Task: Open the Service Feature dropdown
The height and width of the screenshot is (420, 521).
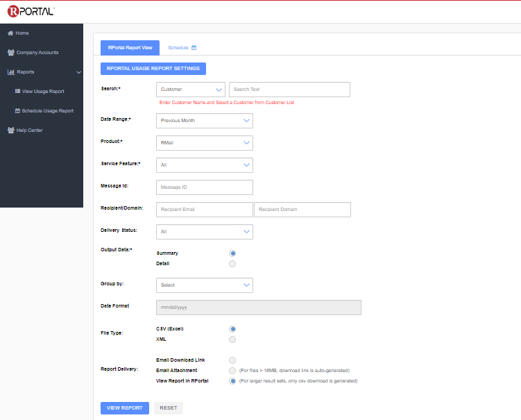Action: point(205,165)
